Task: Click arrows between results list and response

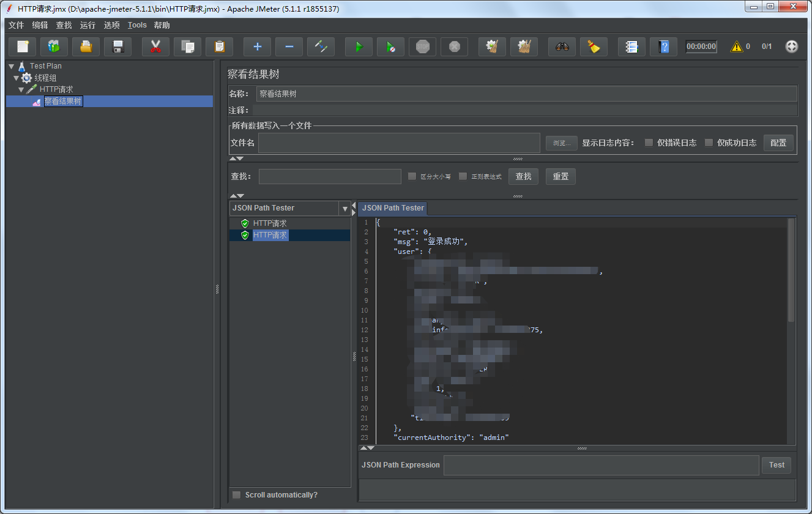Action: point(354,207)
